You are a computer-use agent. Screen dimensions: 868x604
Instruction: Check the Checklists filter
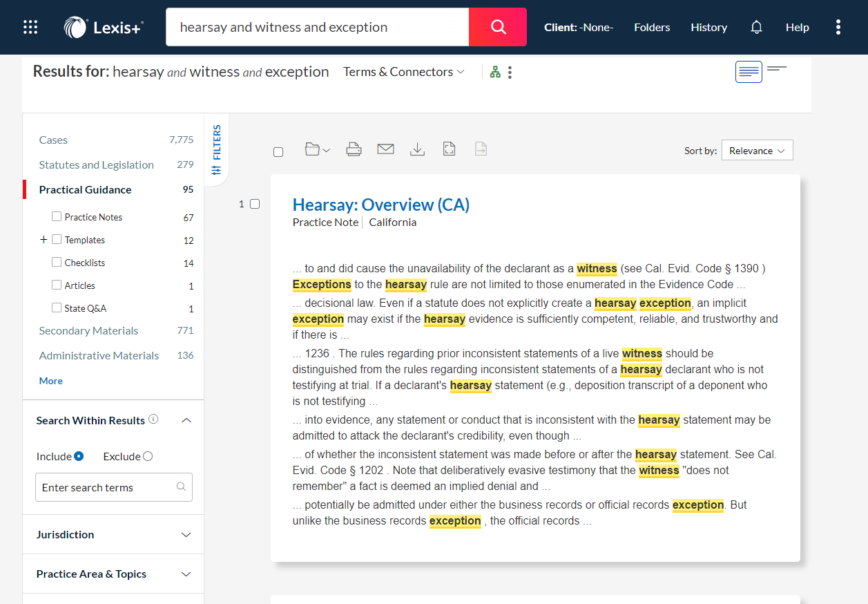click(57, 262)
